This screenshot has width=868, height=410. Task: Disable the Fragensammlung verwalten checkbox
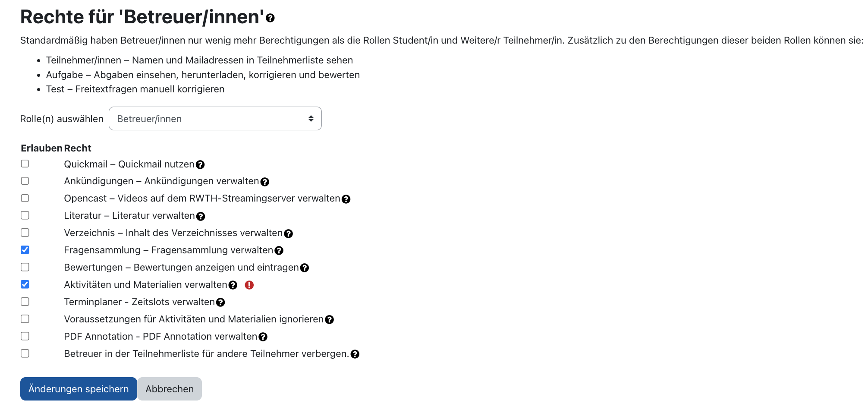coord(25,249)
